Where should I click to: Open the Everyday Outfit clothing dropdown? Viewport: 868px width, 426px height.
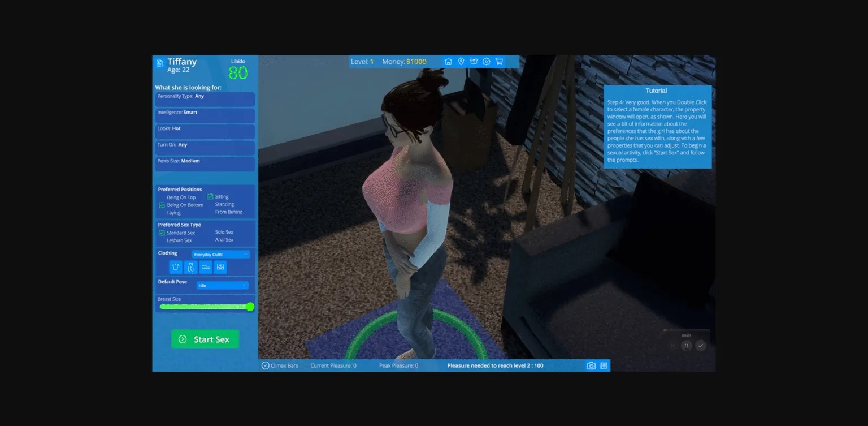220,255
